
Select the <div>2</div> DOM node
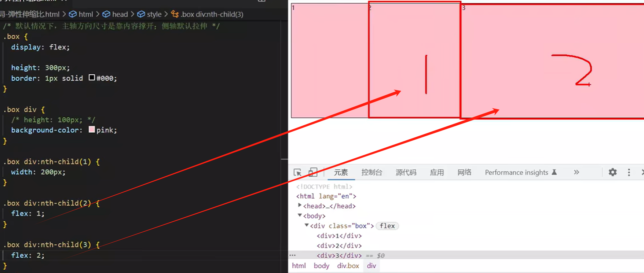click(339, 246)
